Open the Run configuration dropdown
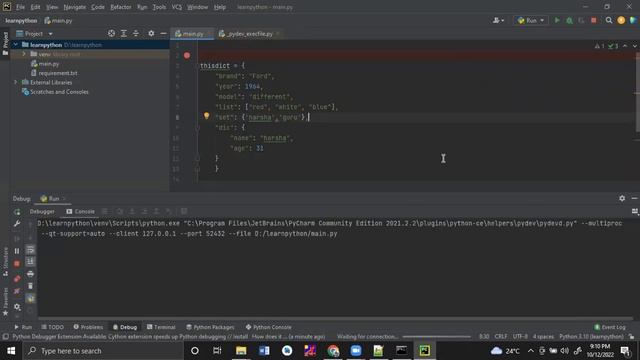 [x=531, y=20]
